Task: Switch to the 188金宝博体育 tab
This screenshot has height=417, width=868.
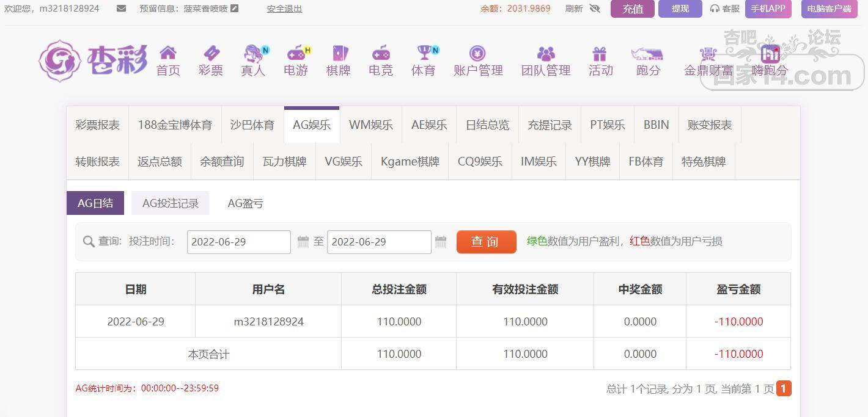Action: click(175, 125)
